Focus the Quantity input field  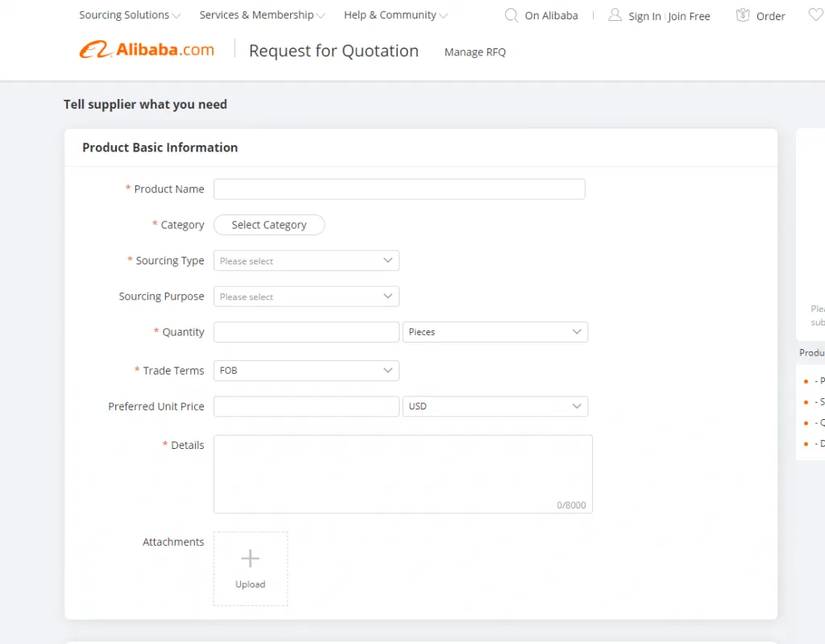tap(306, 332)
